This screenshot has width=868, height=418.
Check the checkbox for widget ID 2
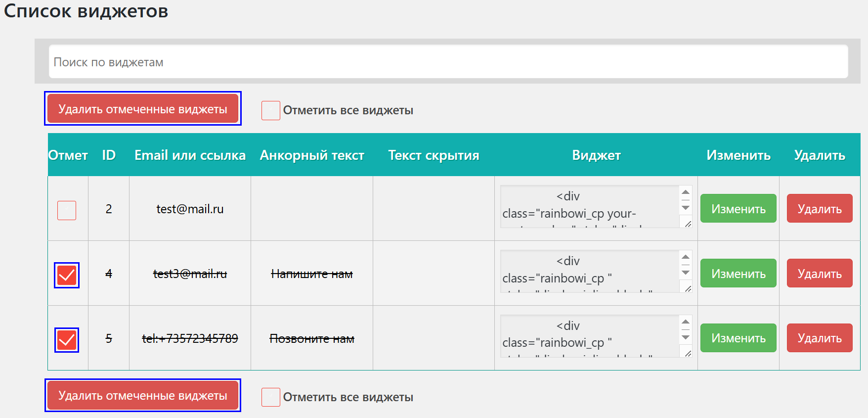point(67,210)
